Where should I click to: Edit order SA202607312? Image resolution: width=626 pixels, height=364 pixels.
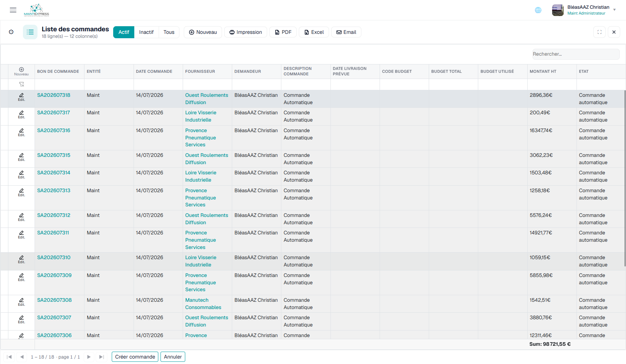[21, 217]
